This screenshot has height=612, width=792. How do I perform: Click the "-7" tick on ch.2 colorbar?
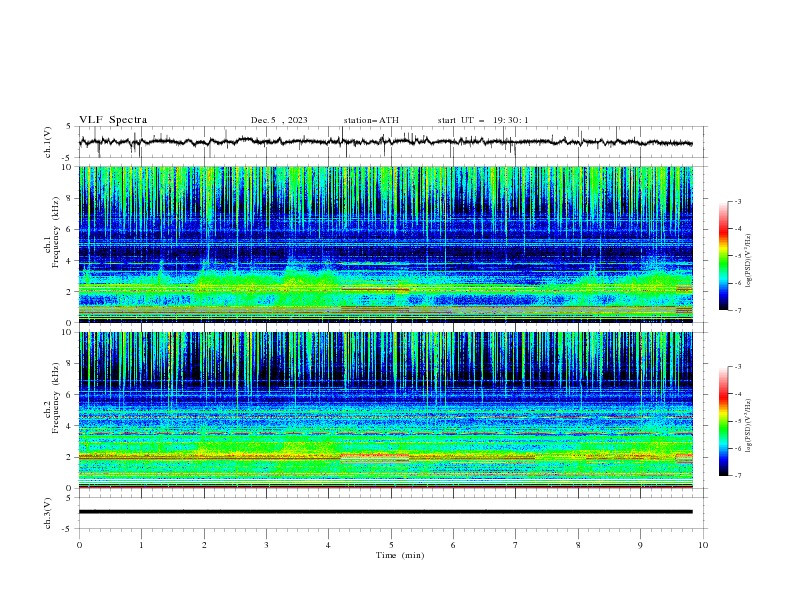737,475
